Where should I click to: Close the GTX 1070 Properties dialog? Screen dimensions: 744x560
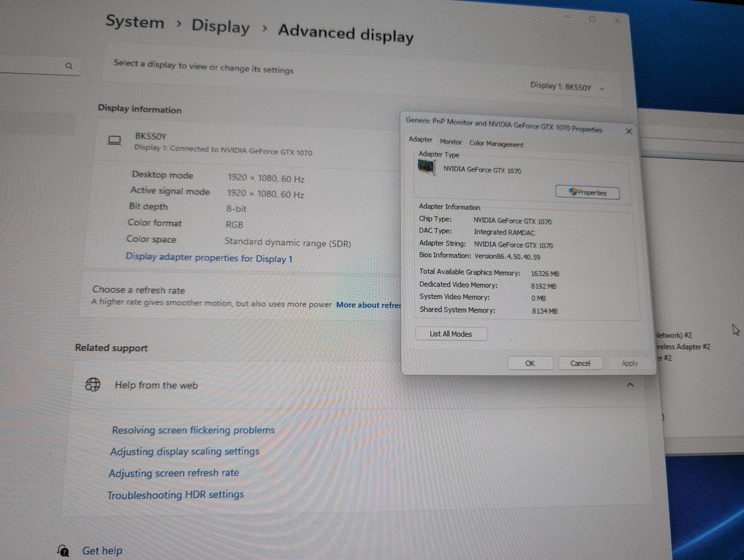click(x=629, y=131)
